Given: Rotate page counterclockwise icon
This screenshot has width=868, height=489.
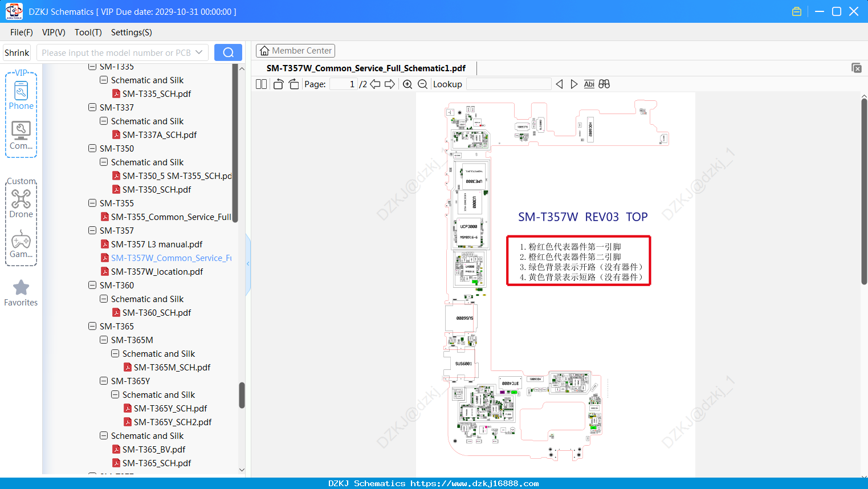Looking at the screenshot, I should point(278,84).
